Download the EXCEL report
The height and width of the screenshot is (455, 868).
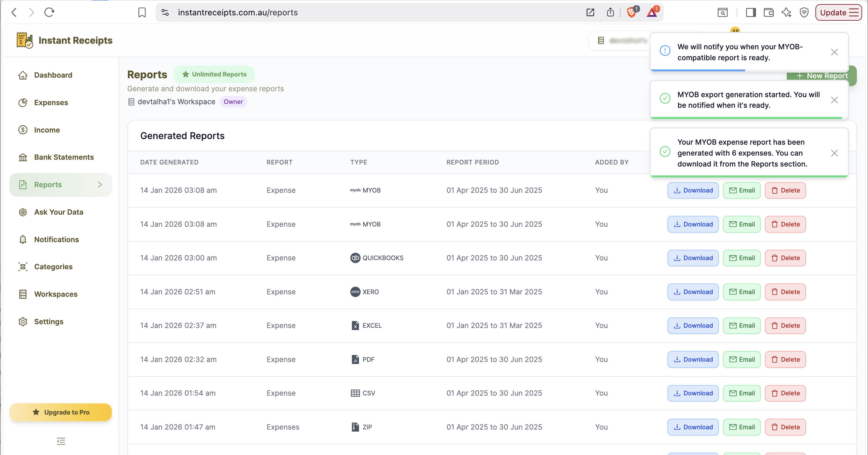693,326
